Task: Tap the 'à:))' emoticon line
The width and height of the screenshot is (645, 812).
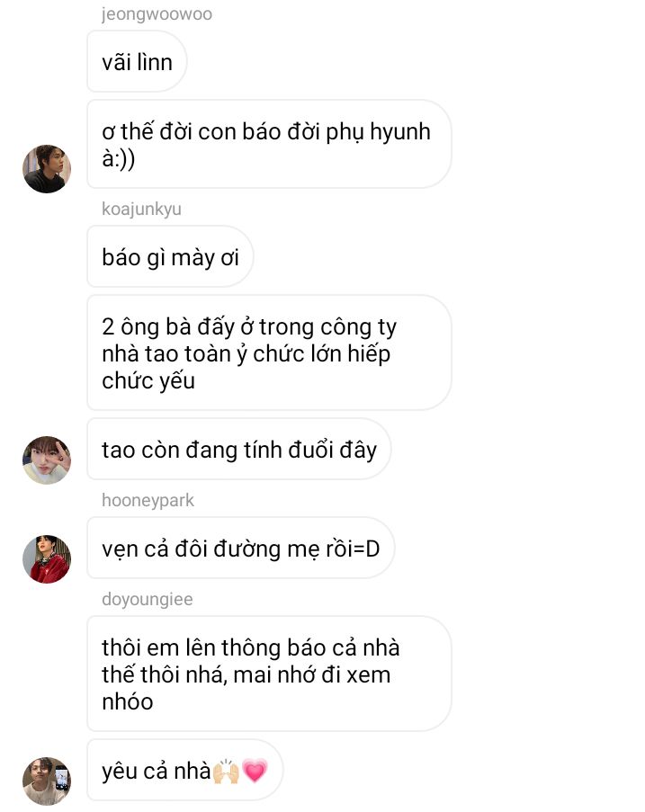Action: (x=119, y=158)
